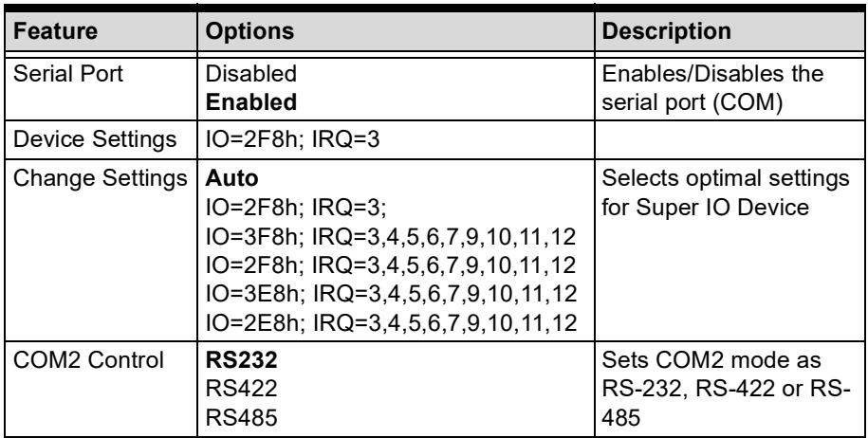
Task: Select the RS422 option
Action: coord(241,390)
